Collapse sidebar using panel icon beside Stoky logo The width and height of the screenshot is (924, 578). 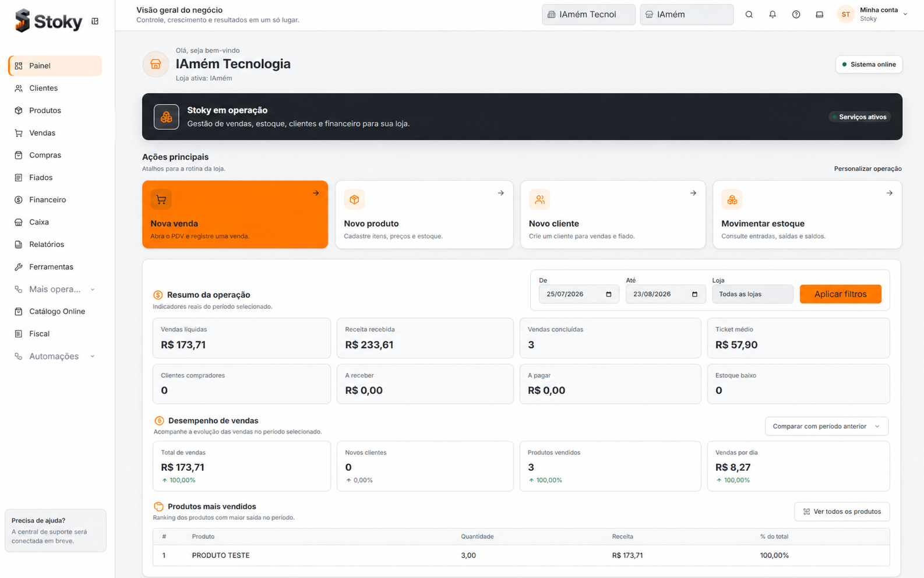(95, 21)
